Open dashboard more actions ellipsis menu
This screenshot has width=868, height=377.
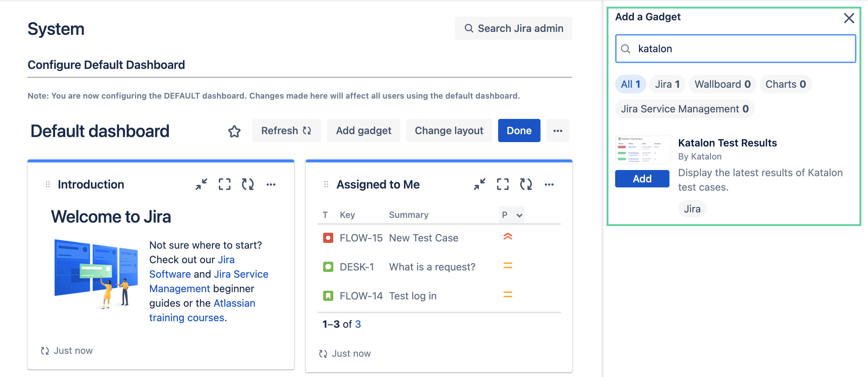point(558,131)
